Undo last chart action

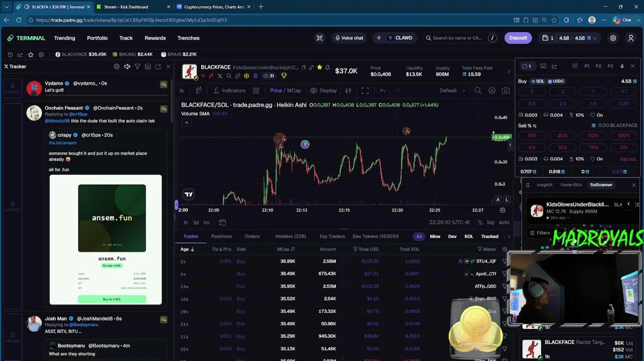tap(382, 91)
